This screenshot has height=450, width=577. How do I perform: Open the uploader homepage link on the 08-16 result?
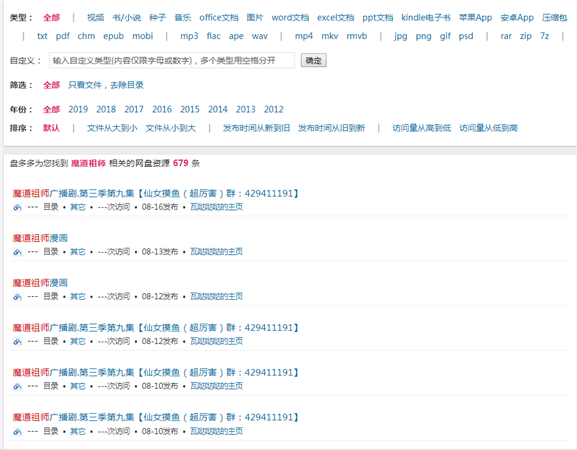coord(216,207)
